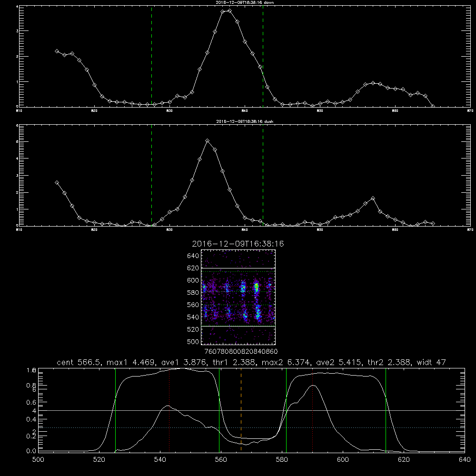
Task: Click the green vertical line near 614
Action: pos(386,410)
